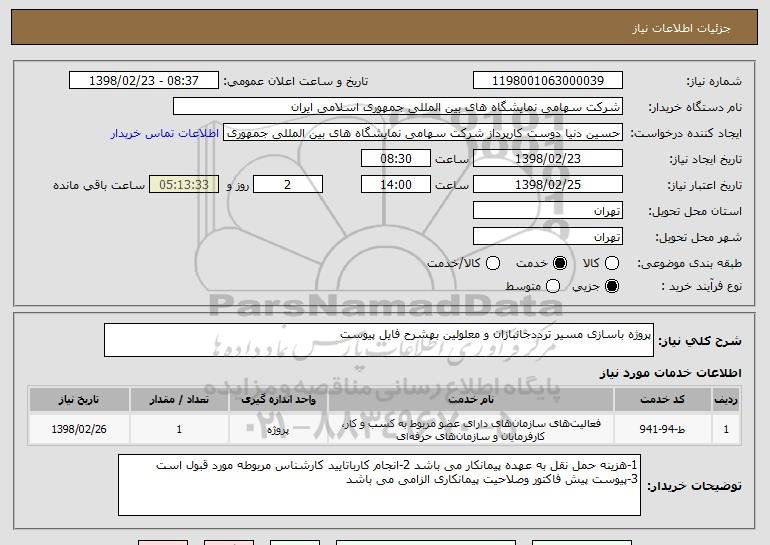
Task: Click the delivery province field تهران
Action: (548, 211)
